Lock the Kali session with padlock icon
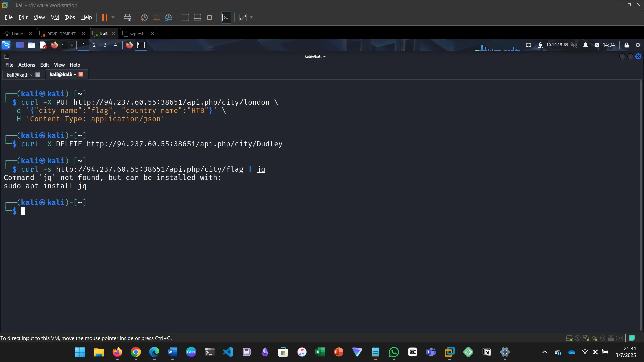The height and width of the screenshot is (362, 644). 626,45
